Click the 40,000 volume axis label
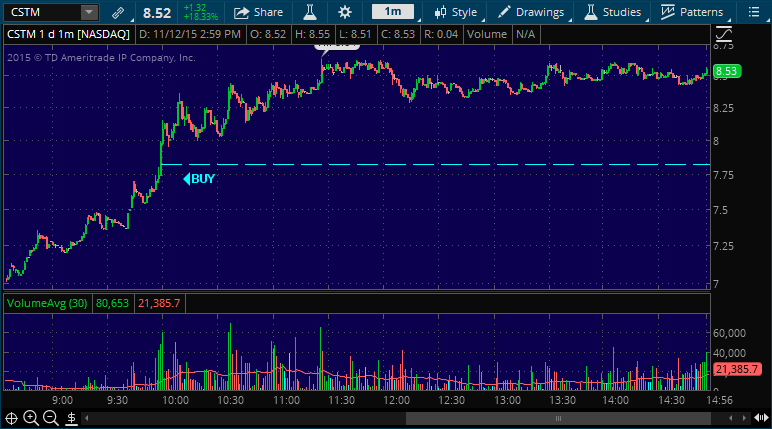 tap(729, 353)
